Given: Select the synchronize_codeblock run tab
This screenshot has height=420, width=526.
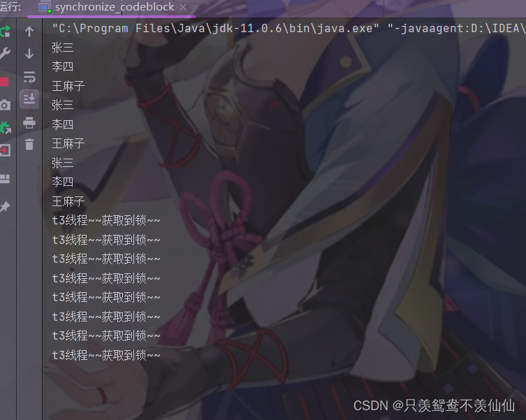Looking at the screenshot, I should tap(115, 7).
